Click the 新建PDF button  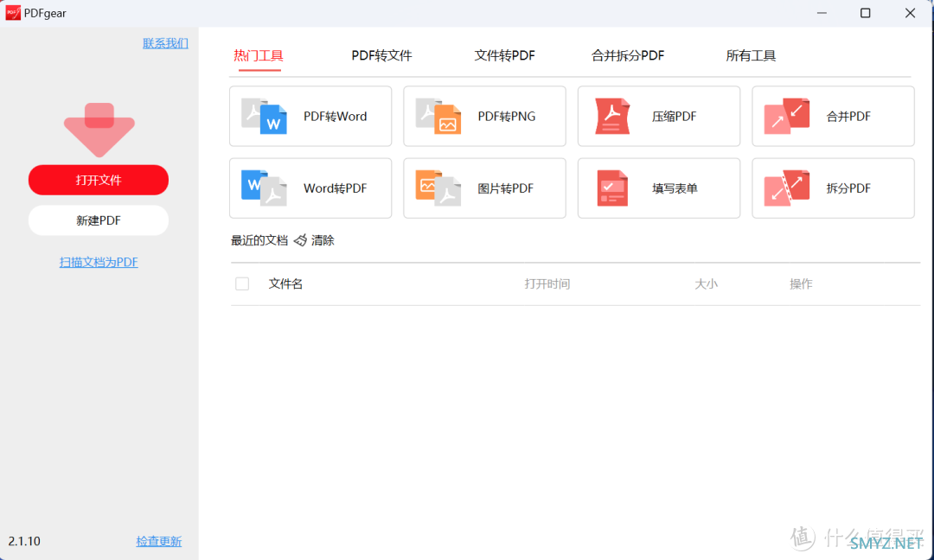(x=99, y=220)
